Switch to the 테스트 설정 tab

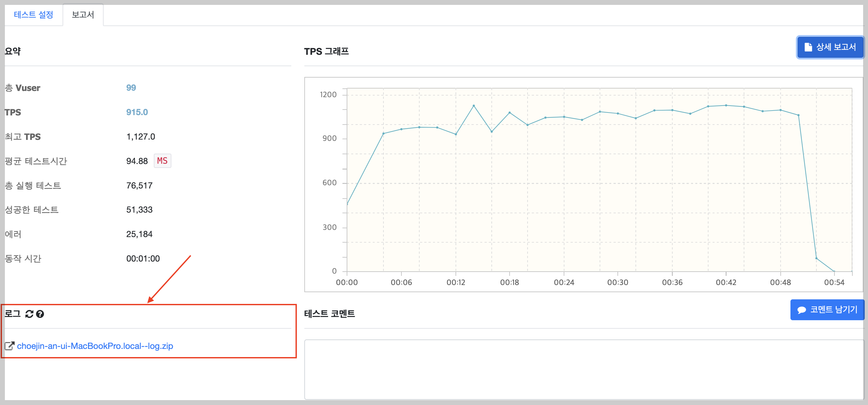coord(33,14)
